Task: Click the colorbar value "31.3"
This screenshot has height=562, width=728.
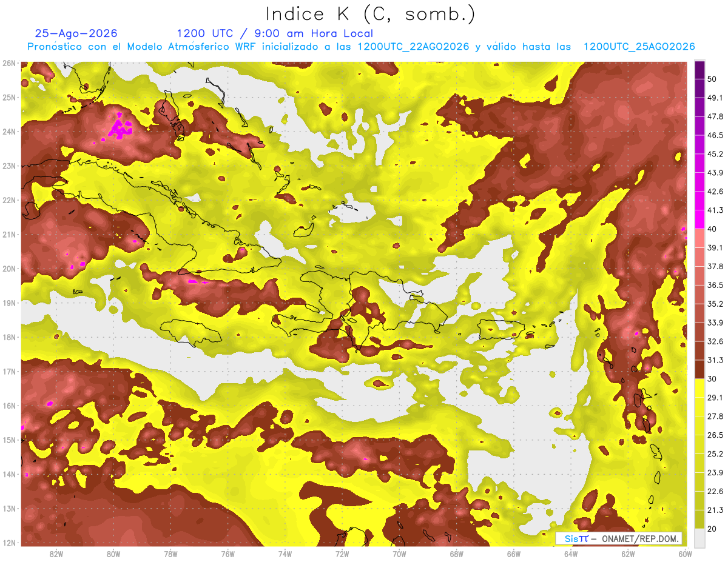Action: (715, 360)
